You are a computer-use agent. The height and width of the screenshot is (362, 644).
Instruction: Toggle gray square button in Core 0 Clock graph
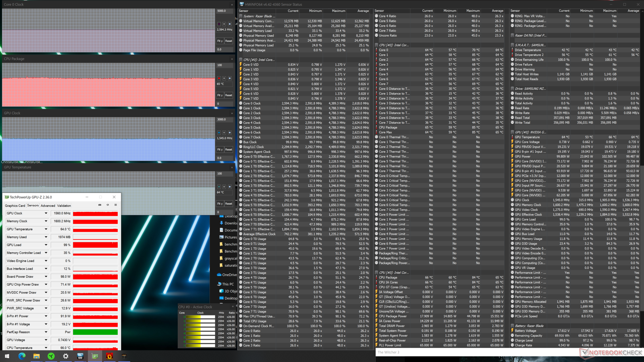pyautogui.click(x=224, y=24)
